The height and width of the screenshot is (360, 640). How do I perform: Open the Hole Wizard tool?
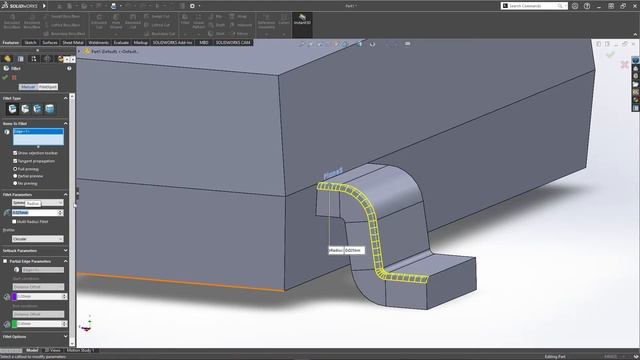(x=116, y=21)
